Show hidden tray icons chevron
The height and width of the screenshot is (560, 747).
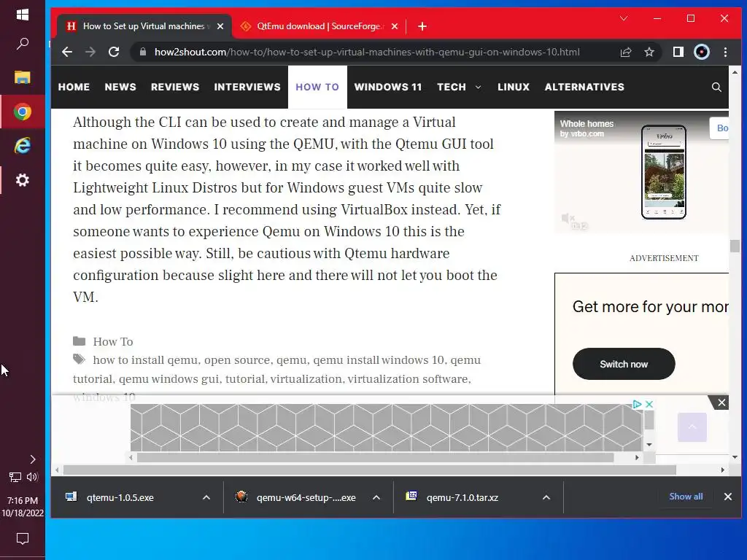(32, 459)
